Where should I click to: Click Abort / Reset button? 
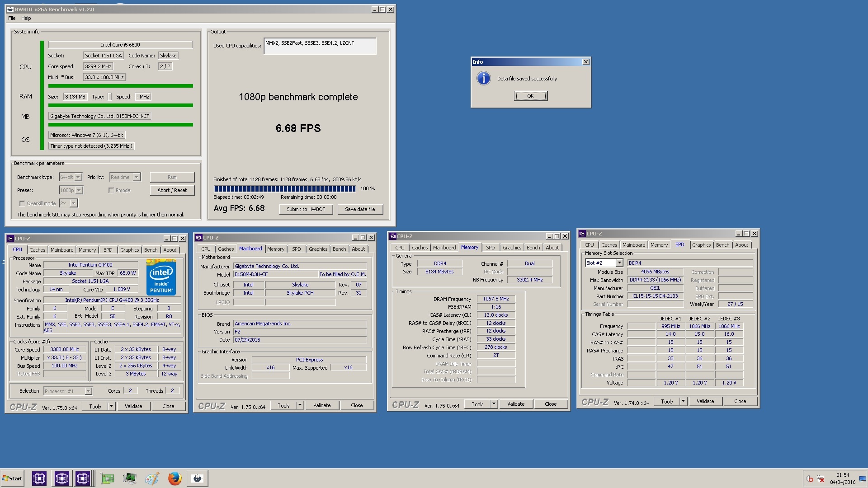tap(172, 190)
